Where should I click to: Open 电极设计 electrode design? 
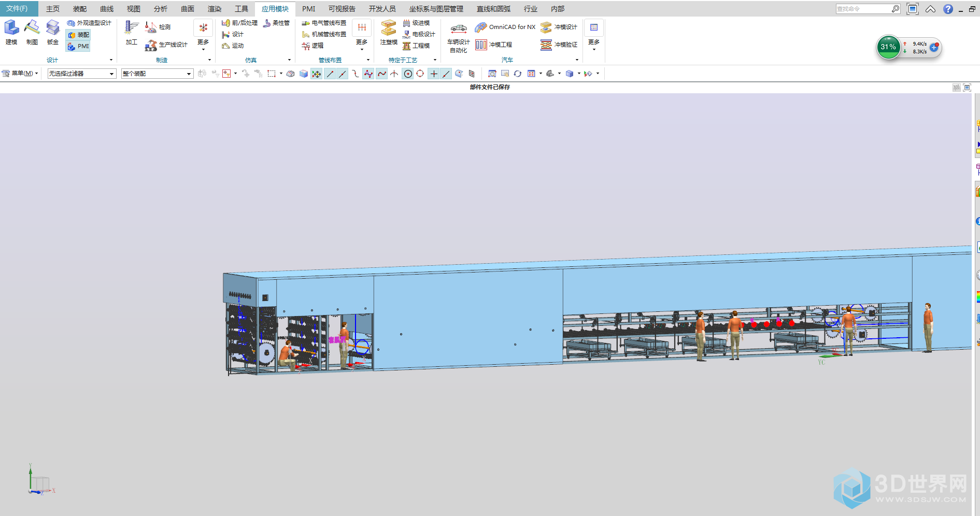[419, 34]
